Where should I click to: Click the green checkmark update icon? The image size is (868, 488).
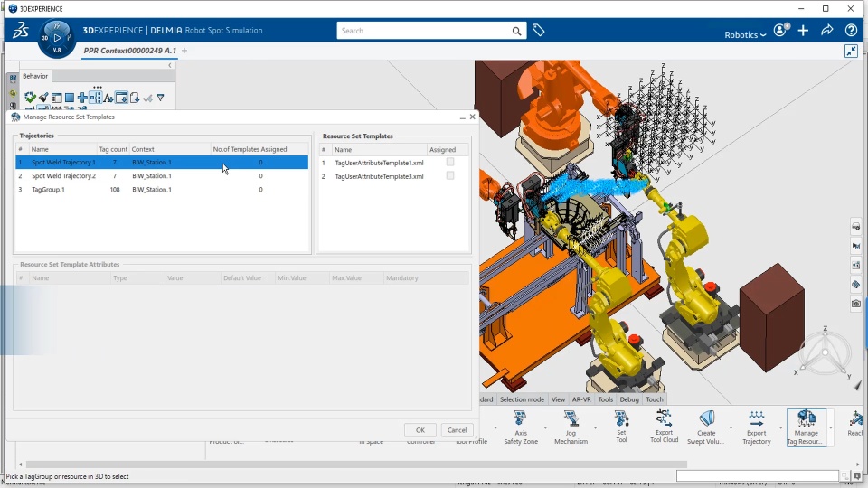click(x=30, y=98)
